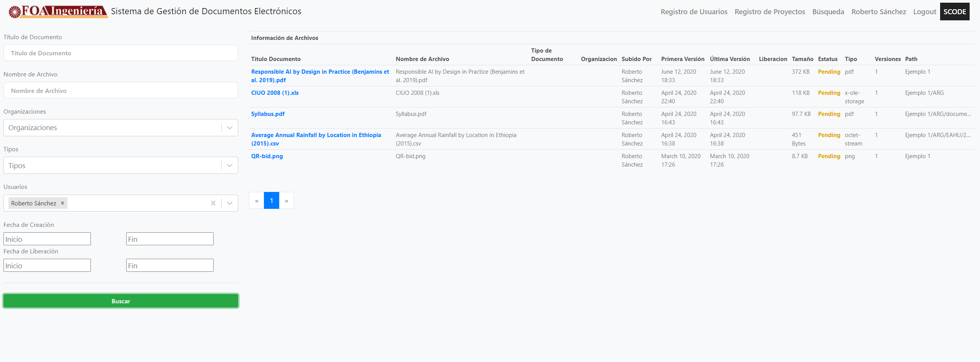980x362 pixels.
Task: Open the QR-bid.png link
Action: (x=267, y=156)
